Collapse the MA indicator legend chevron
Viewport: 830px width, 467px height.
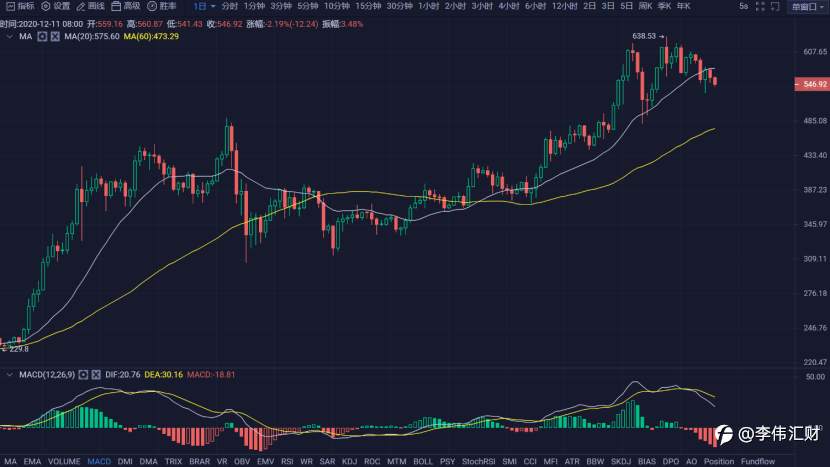10,37
